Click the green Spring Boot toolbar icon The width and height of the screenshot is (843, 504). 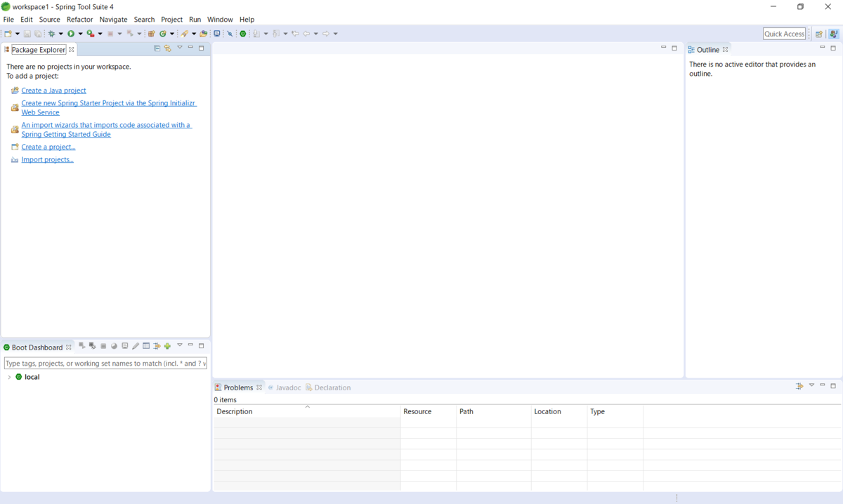242,34
